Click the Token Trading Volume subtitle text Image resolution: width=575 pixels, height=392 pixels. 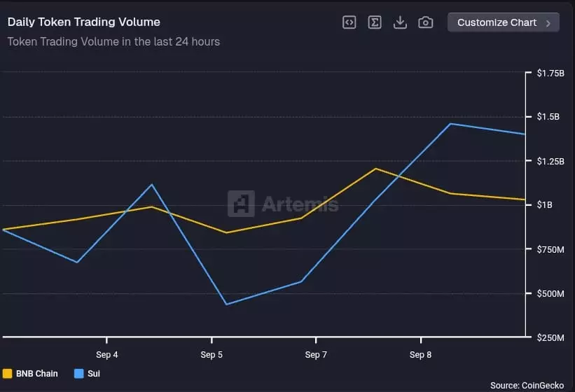pos(113,42)
